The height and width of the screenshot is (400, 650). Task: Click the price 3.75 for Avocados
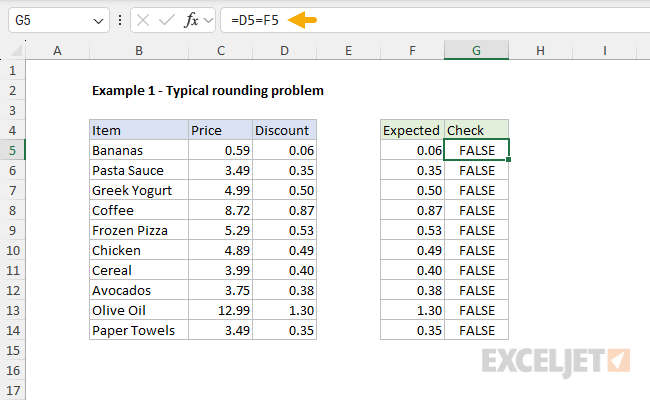221,290
